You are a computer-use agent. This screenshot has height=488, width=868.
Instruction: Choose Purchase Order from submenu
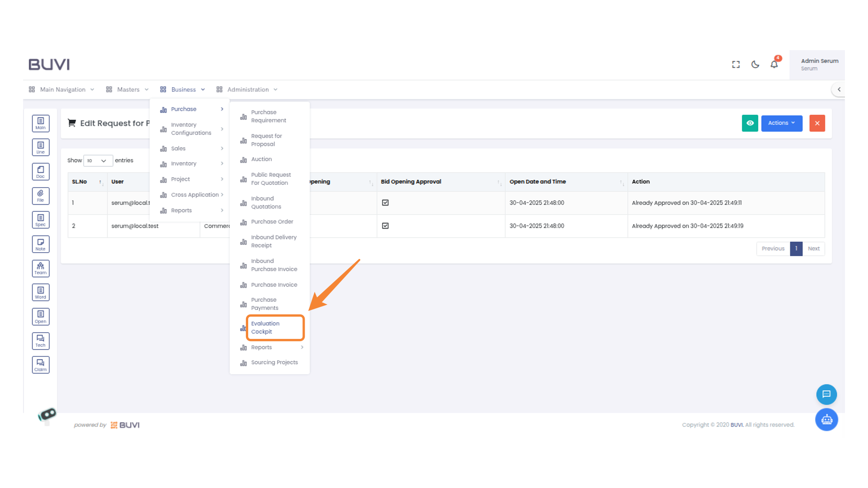(272, 222)
